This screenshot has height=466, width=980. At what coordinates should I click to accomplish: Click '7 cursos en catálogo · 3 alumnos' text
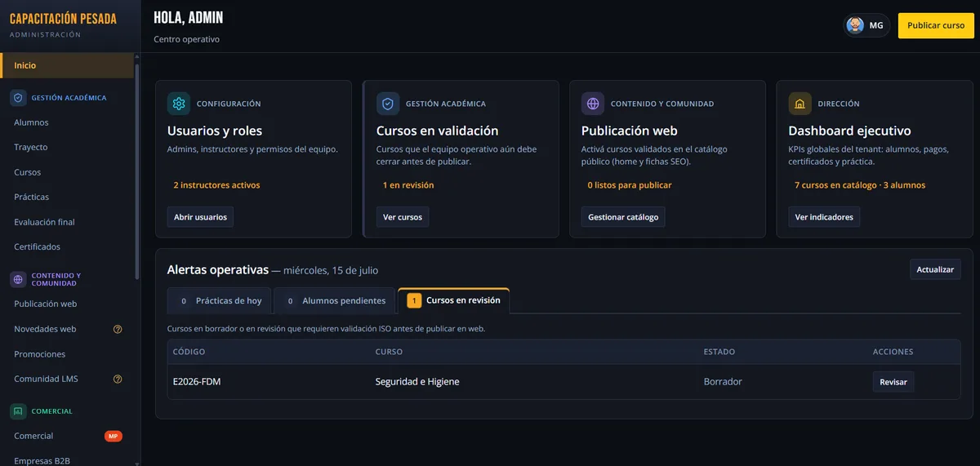(860, 185)
